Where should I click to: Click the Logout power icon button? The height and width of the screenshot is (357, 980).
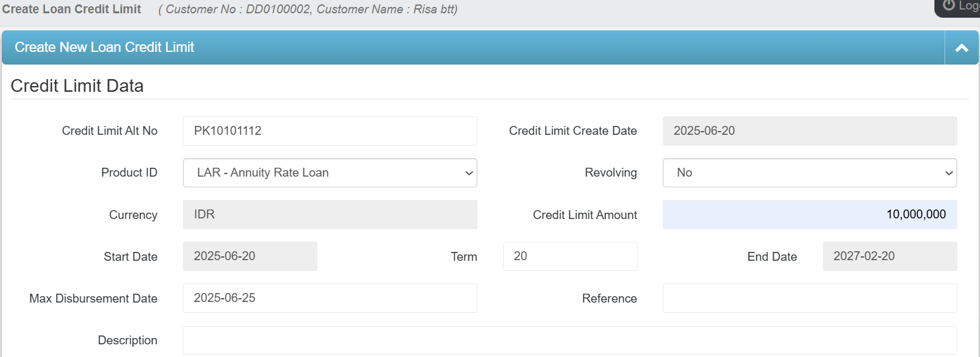(x=957, y=6)
